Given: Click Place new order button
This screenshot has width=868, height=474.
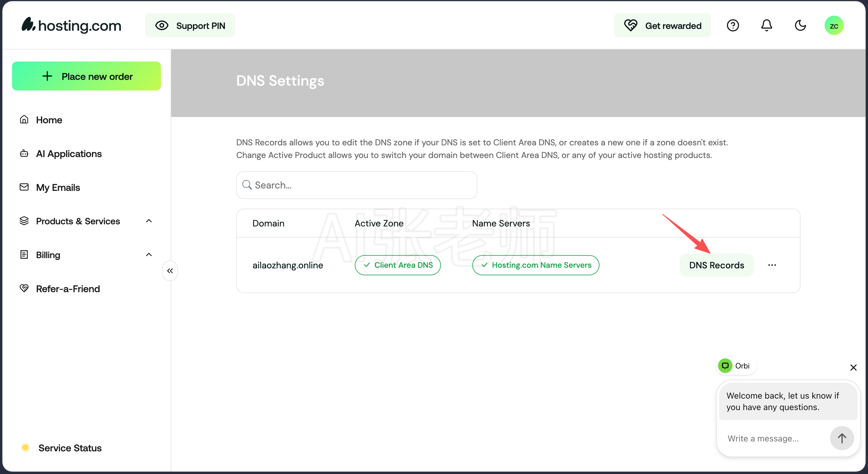Looking at the screenshot, I should [x=86, y=76].
